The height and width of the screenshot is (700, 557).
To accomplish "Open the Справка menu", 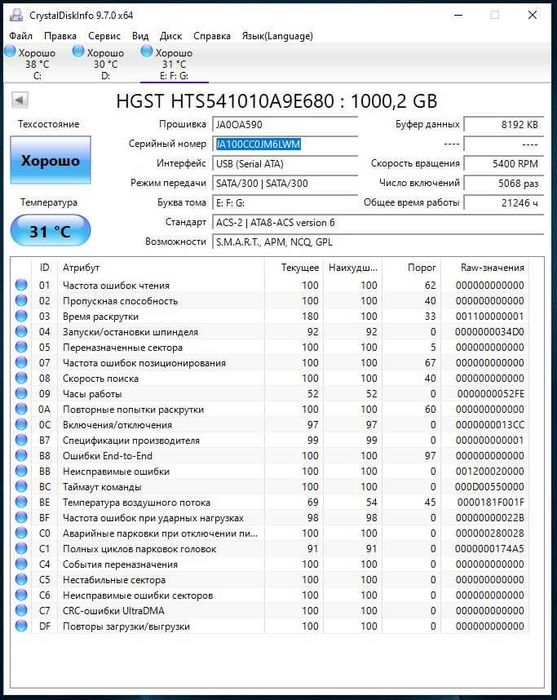I will (x=212, y=36).
